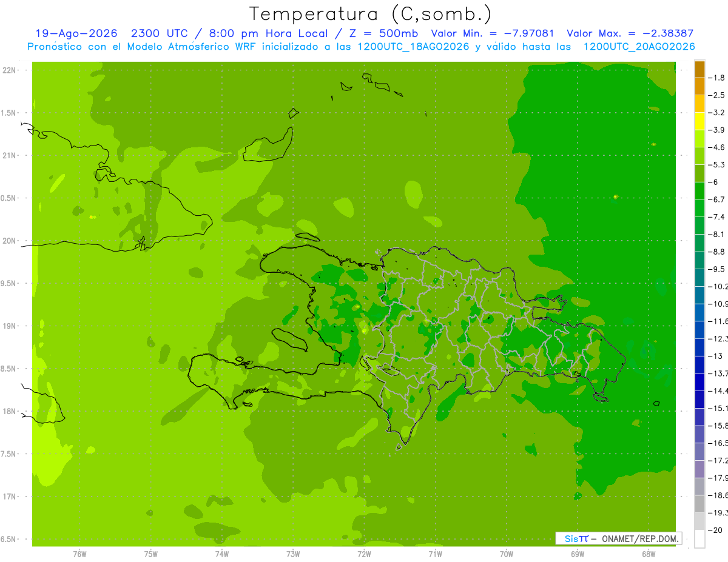
Task: Click the "21N" latitude axis label
Action: point(8,156)
